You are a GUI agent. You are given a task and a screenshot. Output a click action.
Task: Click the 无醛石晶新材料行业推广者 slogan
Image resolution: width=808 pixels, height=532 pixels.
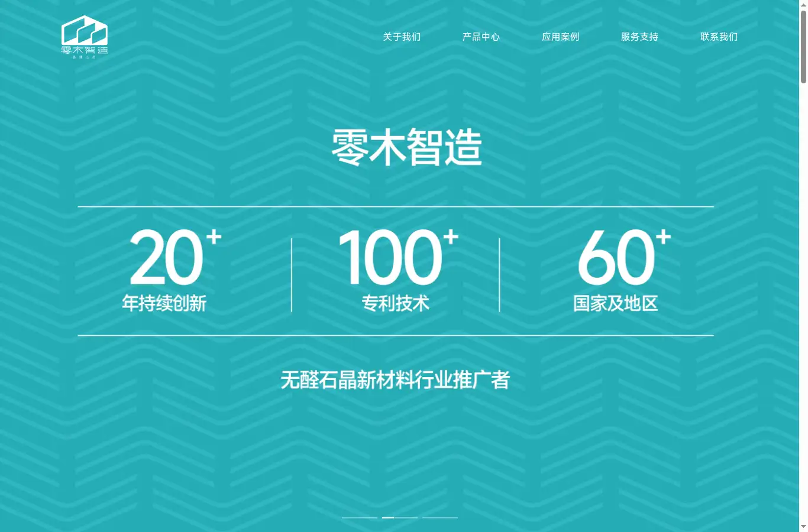(x=395, y=379)
